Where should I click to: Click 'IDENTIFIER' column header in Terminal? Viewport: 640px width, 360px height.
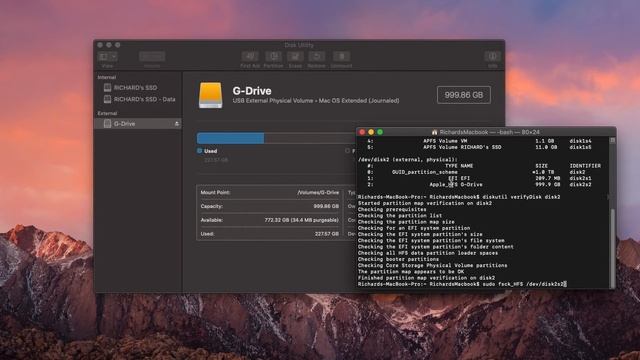click(585, 166)
